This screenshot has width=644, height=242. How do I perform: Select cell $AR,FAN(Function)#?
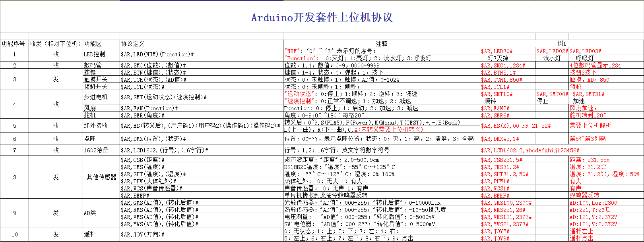[202, 108]
